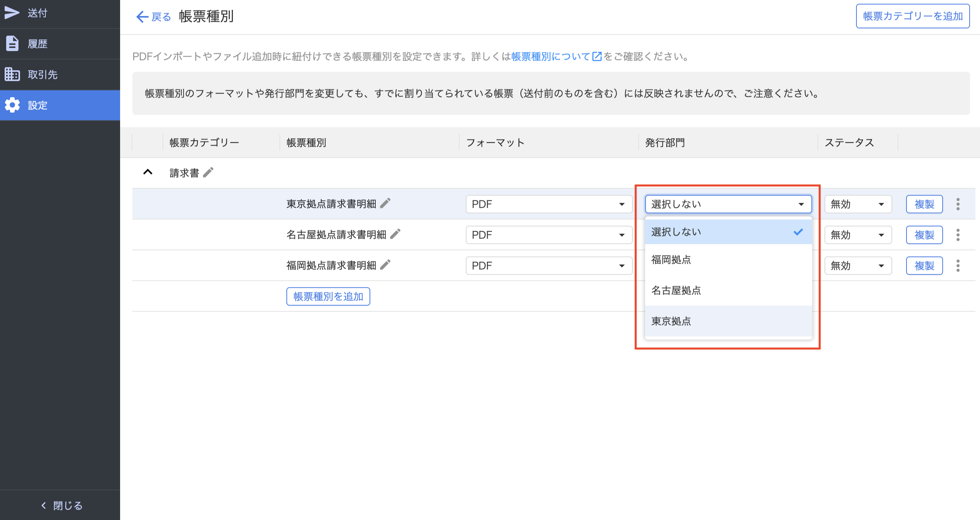Viewport: 980px width, 520px height.
Task: Click the 帳票種別を追加 button
Action: (328, 296)
